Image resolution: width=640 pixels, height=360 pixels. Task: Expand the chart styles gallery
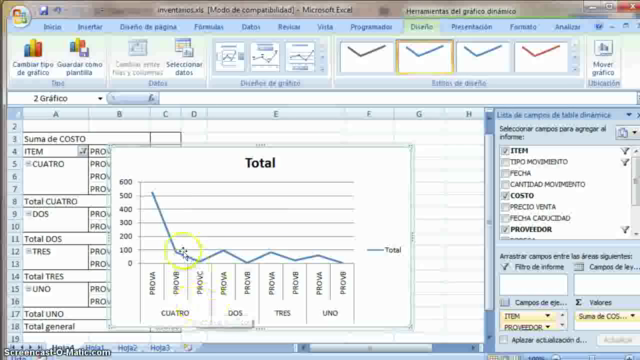(575, 70)
